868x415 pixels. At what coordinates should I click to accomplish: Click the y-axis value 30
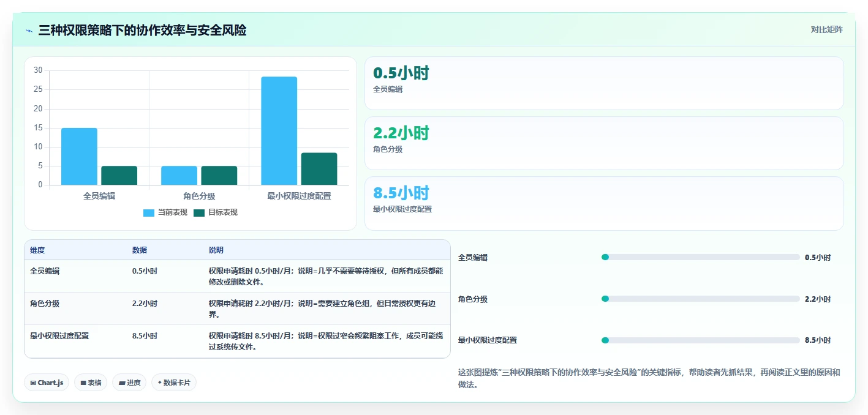pos(38,70)
